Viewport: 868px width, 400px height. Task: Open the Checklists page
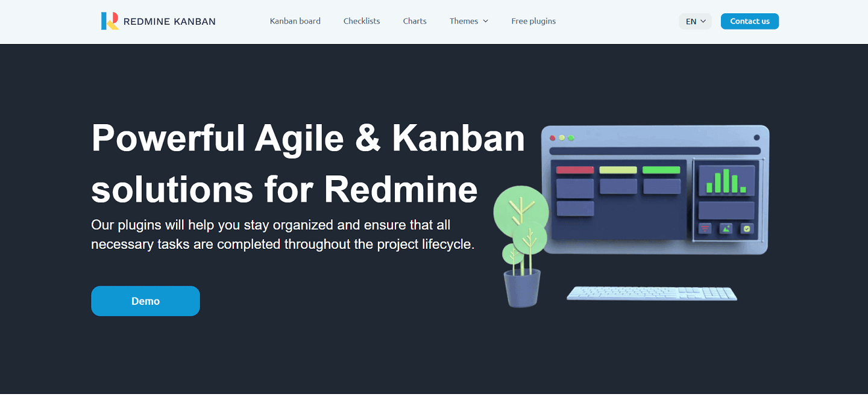click(361, 21)
